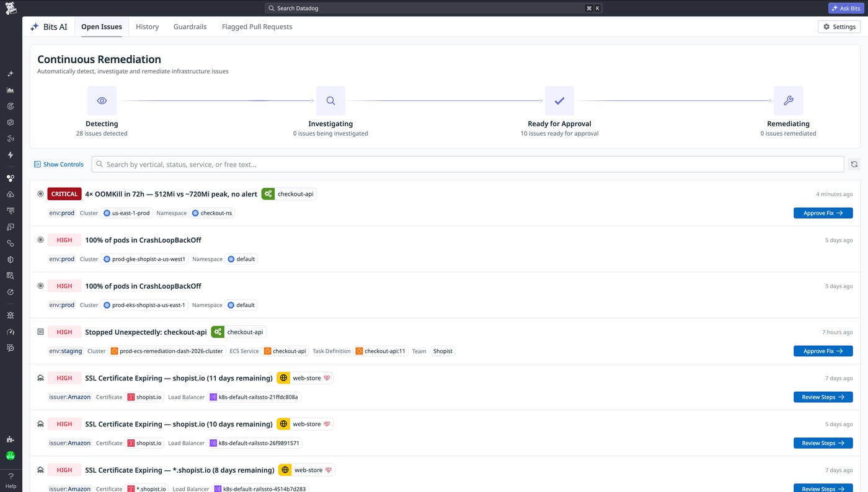Toggle Show Controls panel
Viewport: 868px width, 492px height.
tap(59, 164)
